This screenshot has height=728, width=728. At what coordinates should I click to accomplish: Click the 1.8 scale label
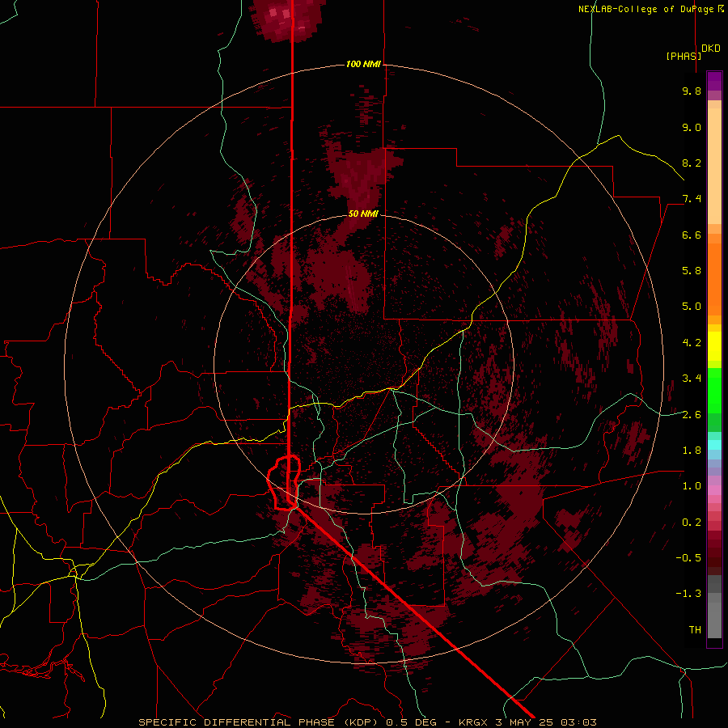click(x=692, y=451)
